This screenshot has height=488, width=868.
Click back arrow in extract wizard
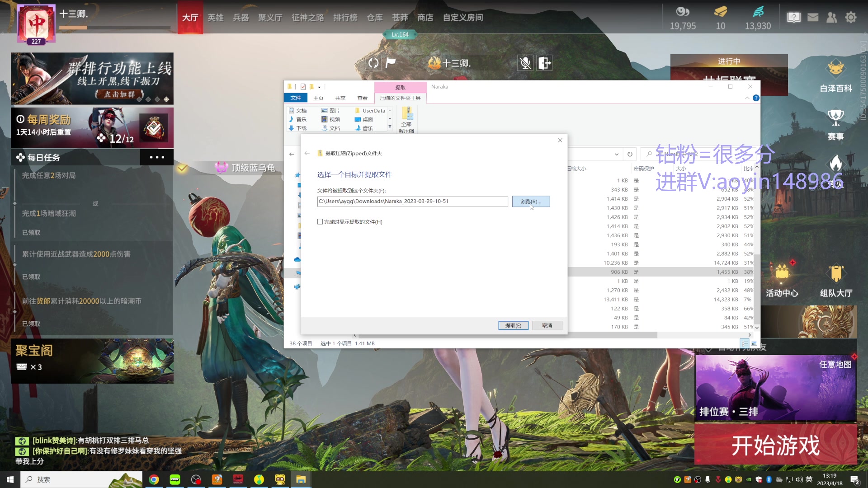tap(307, 154)
